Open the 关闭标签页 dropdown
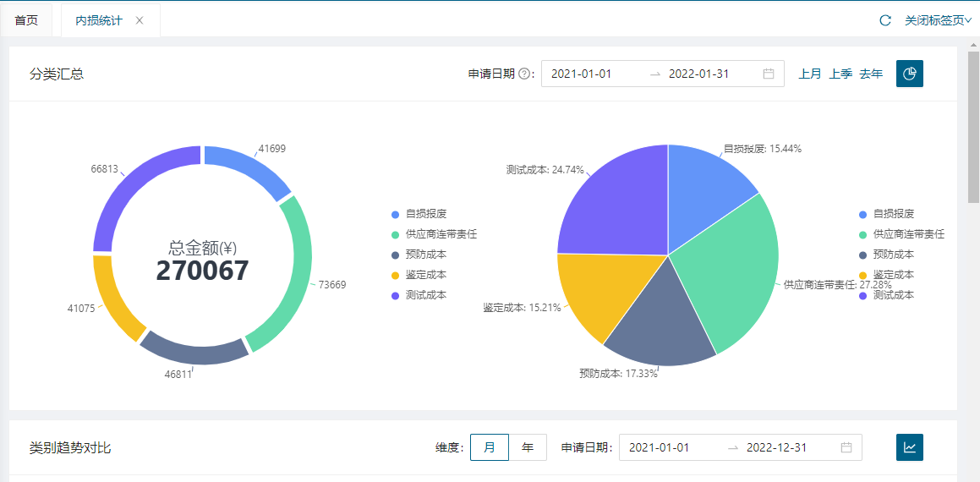Viewport: 980px width, 482px height. tap(938, 20)
